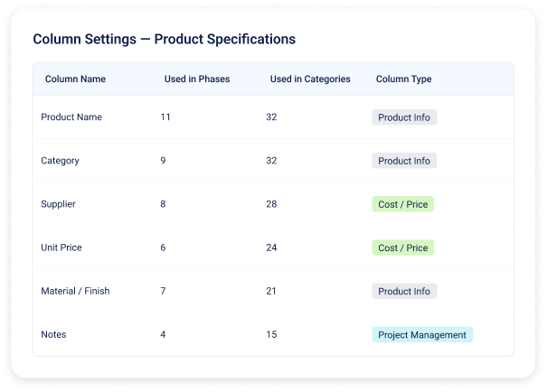The width and height of the screenshot is (547, 392).
Task: Select the Project Management tag
Action: click(x=422, y=334)
